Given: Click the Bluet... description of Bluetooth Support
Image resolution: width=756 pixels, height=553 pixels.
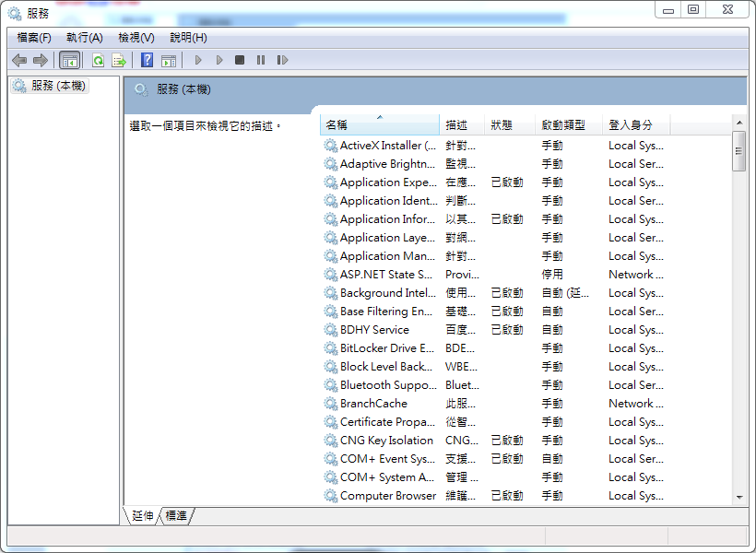Looking at the screenshot, I should tap(463, 385).
